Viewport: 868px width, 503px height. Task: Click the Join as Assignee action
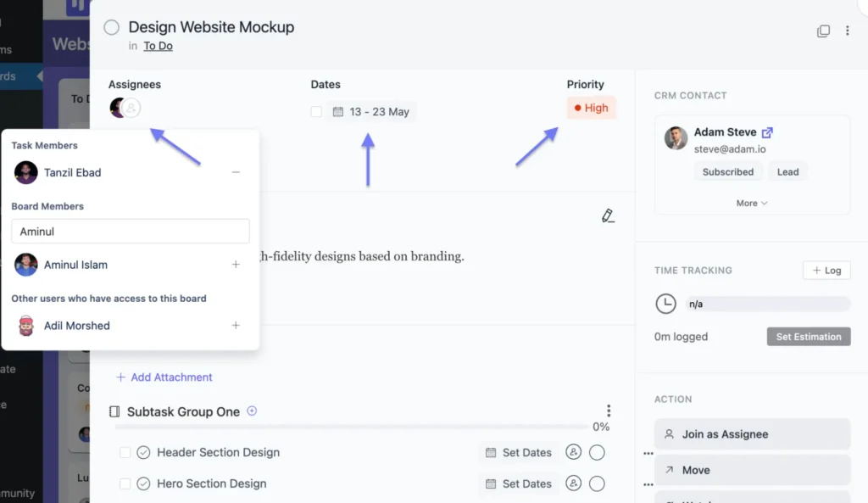[x=752, y=434]
